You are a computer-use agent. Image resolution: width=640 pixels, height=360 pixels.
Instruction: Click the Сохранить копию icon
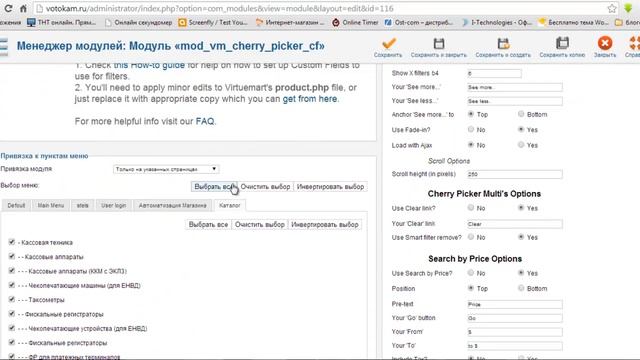562,43
